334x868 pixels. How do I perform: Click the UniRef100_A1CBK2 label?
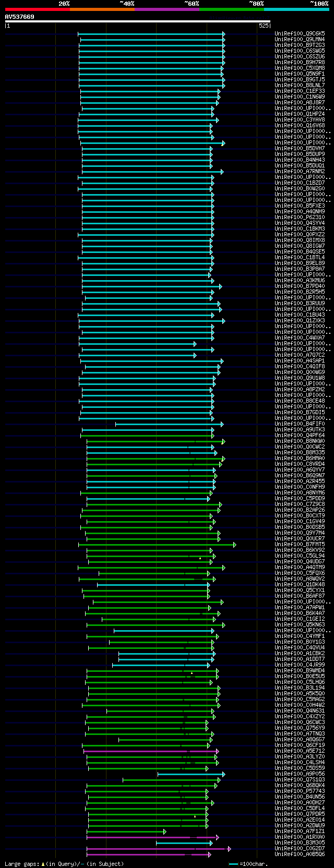[300, 654]
